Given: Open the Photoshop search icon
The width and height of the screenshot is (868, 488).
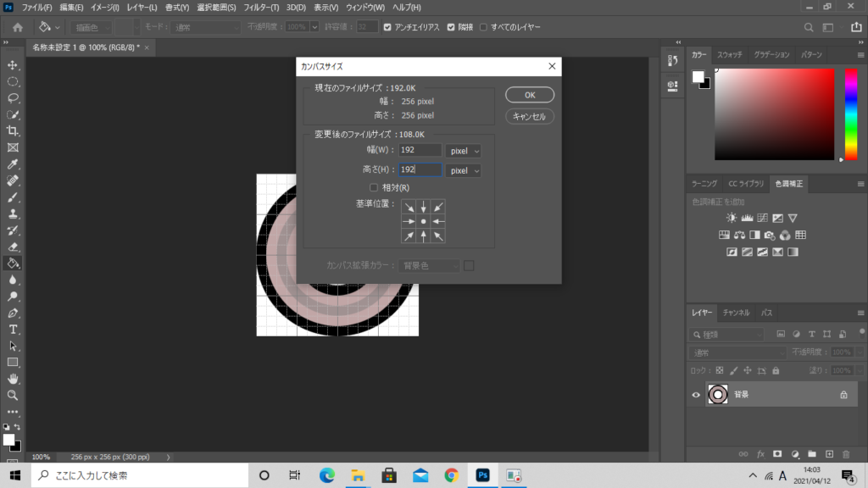Looking at the screenshot, I should coord(809,27).
